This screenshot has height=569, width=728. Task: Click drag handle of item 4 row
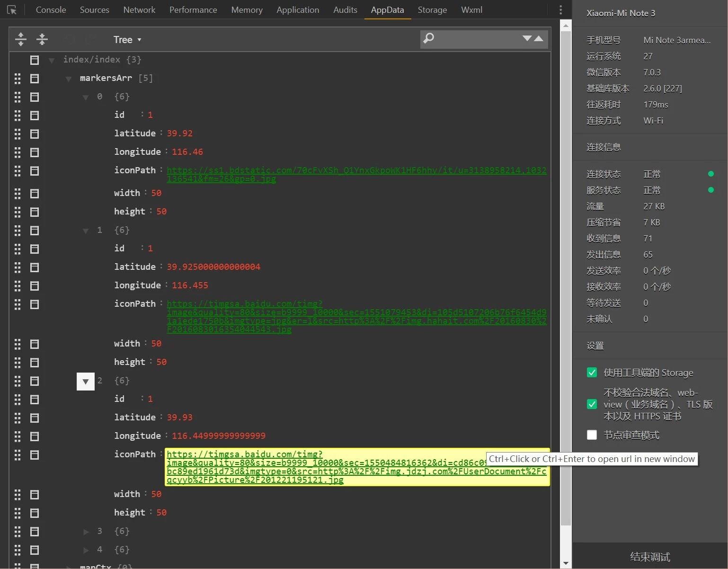coord(18,550)
